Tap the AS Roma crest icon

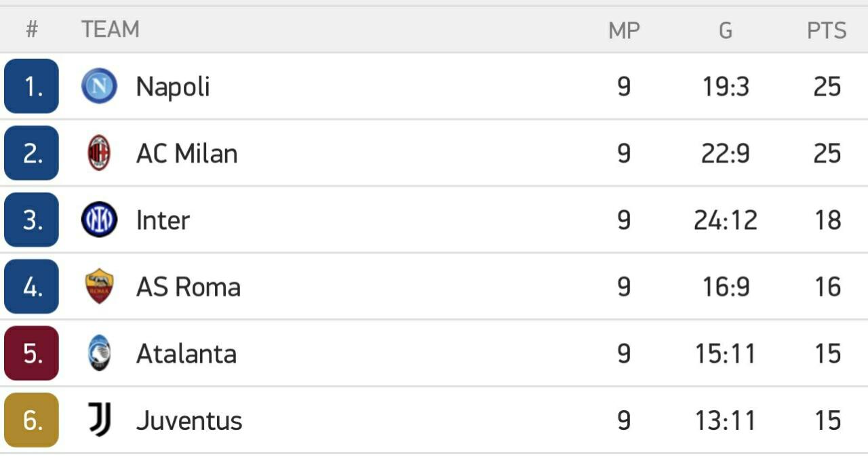pos(99,286)
